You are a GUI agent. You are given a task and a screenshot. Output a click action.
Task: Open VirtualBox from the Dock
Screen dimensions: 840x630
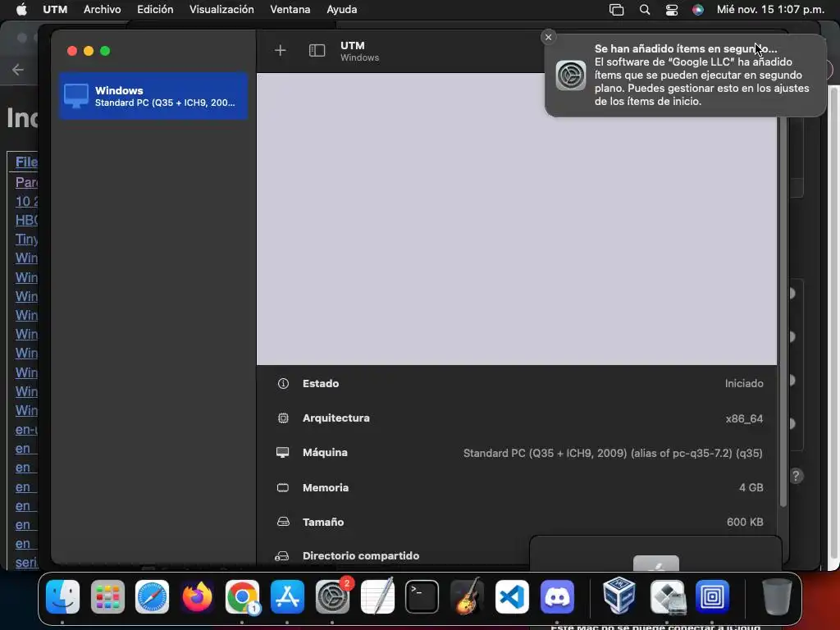[619, 596]
